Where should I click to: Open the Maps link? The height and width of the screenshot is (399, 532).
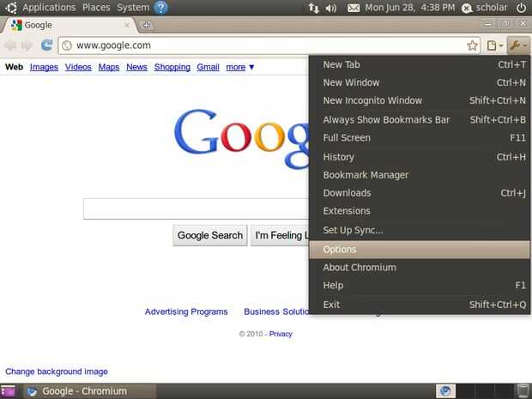click(x=109, y=67)
